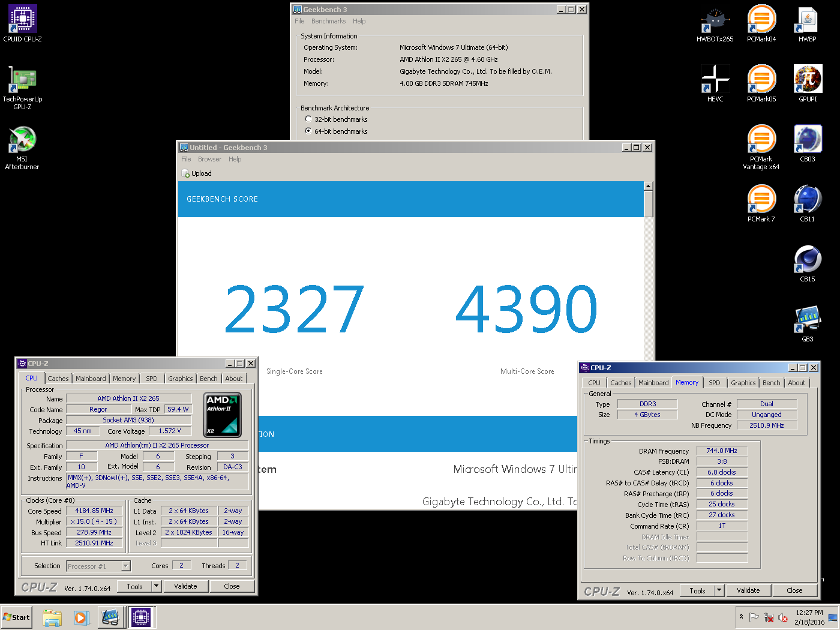Show hidden tray icons arrow
The image size is (840, 630).
tap(742, 617)
